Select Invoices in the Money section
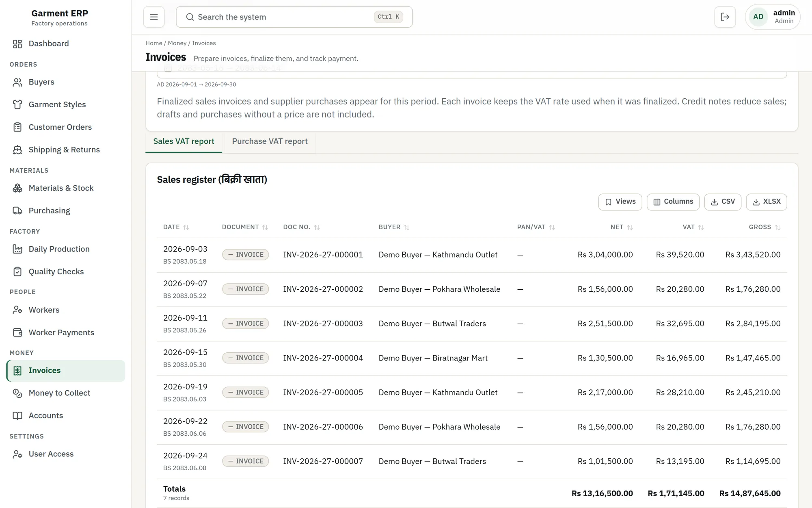This screenshot has width=812, height=508. [x=66, y=371]
